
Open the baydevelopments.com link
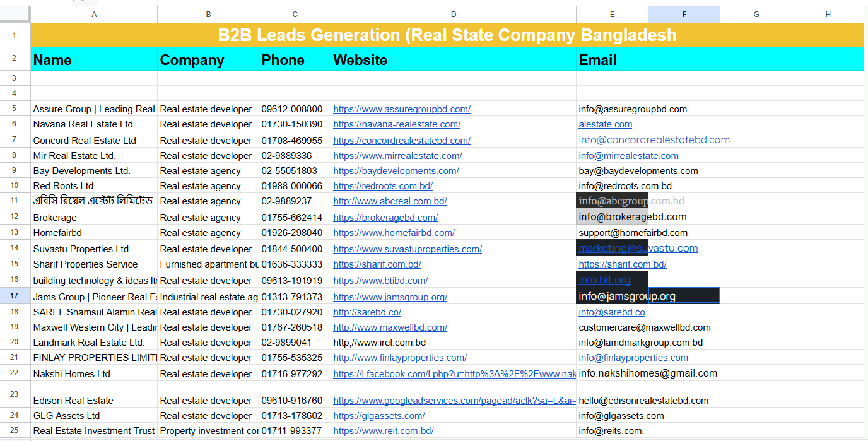396,171
